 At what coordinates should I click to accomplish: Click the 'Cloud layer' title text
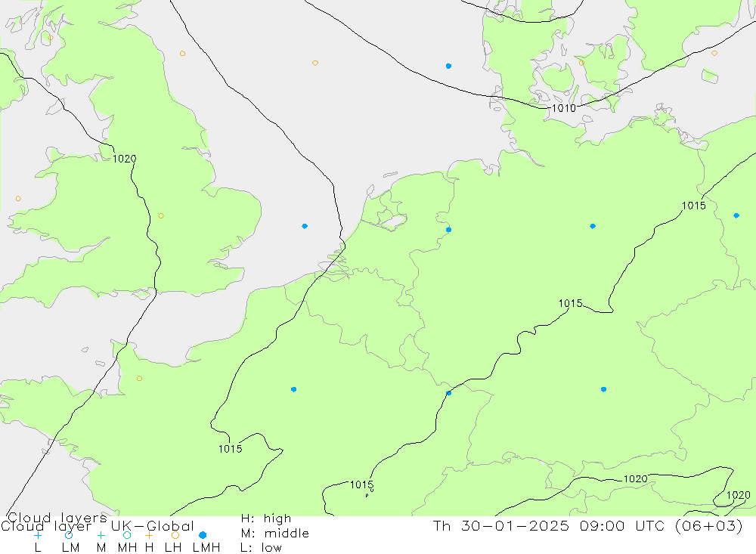46,526
